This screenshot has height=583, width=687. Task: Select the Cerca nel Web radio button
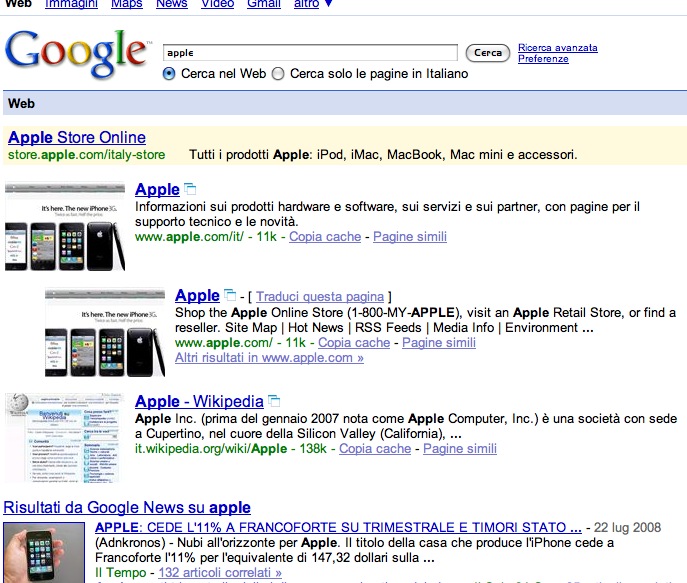[x=169, y=74]
